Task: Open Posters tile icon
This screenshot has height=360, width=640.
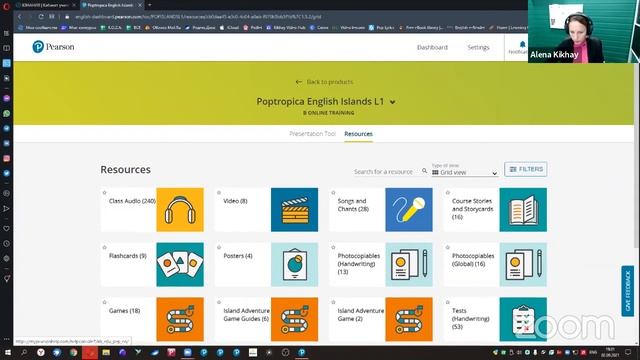Action: point(294,264)
